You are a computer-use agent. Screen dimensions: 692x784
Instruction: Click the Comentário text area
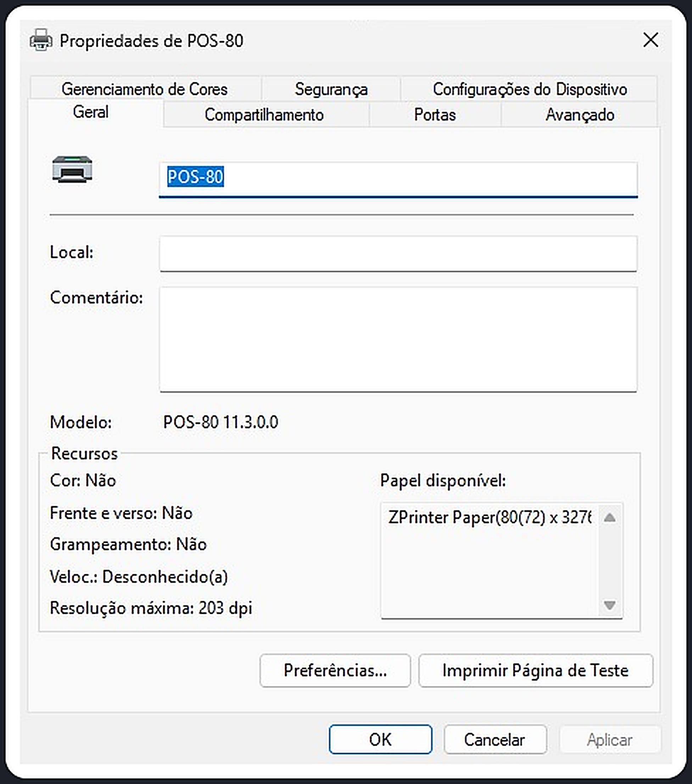click(x=398, y=340)
